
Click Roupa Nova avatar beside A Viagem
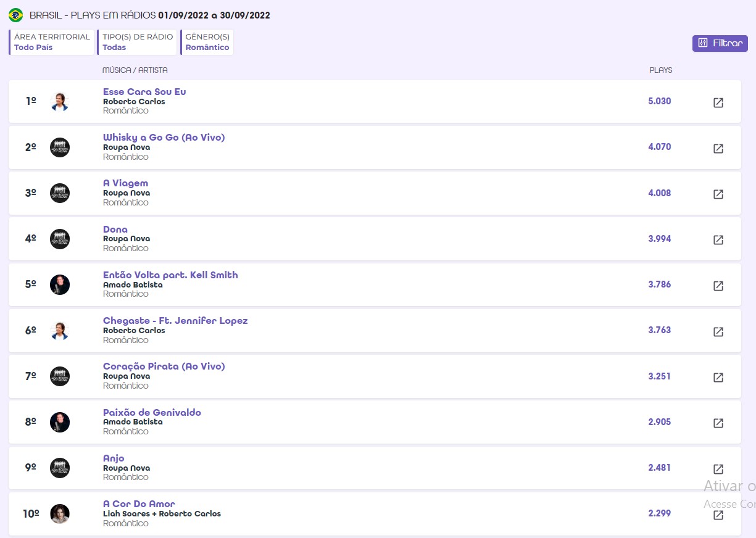[60, 193]
